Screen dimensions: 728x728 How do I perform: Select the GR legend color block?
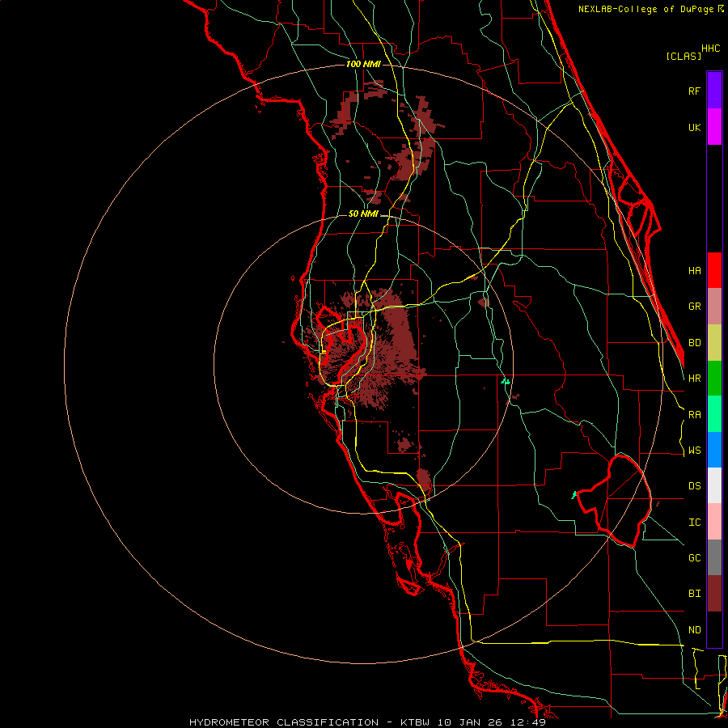[x=714, y=307]
